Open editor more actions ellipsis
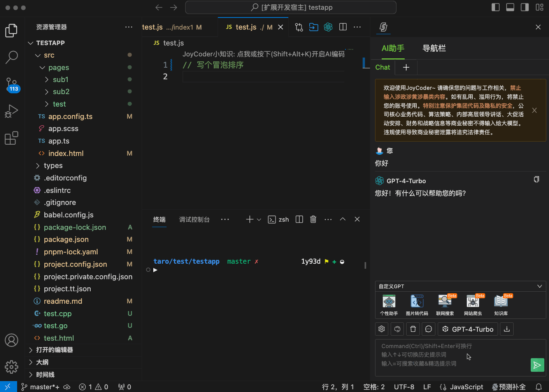The height and width of the screenshot is (392, 549). (x=357, y=27)
